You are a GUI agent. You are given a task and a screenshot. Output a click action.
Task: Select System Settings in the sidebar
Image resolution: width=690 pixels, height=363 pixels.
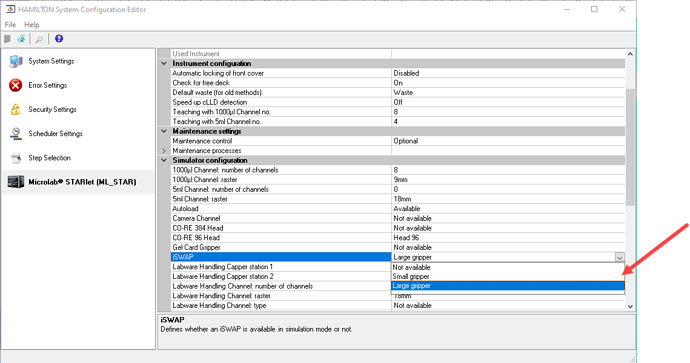[51, 61]
